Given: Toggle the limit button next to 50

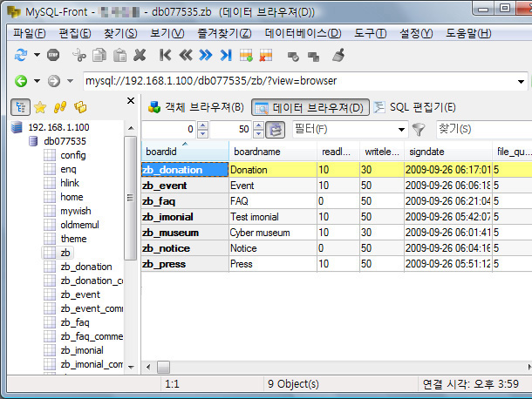Looking at the screenshot, I should point(276,130).
